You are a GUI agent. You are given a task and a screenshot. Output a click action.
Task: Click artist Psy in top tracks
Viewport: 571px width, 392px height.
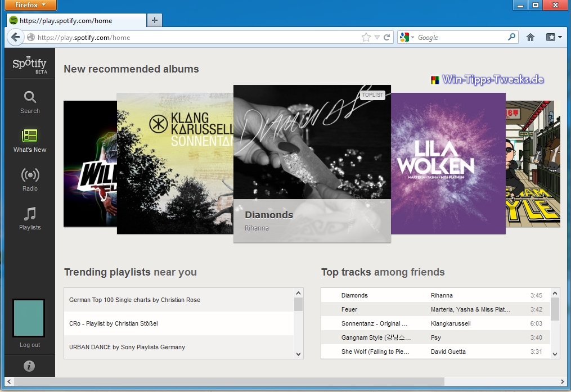(x=436, y=338)
